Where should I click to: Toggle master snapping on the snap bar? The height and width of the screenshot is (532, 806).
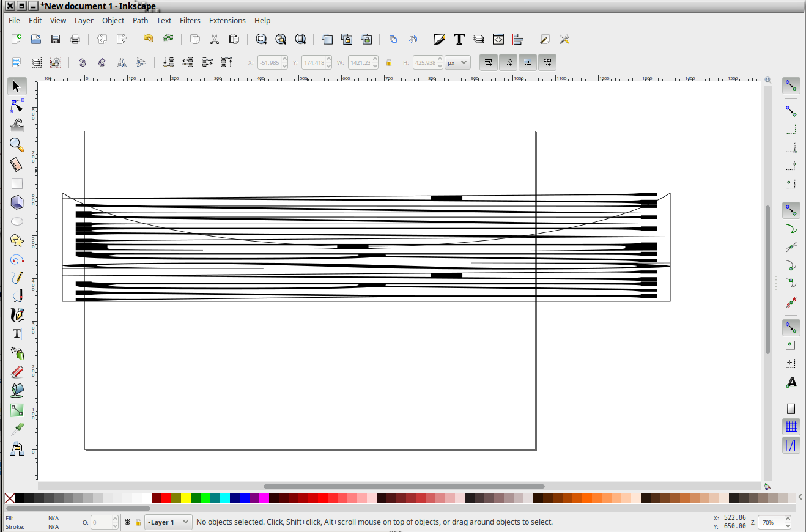[791, 86]
